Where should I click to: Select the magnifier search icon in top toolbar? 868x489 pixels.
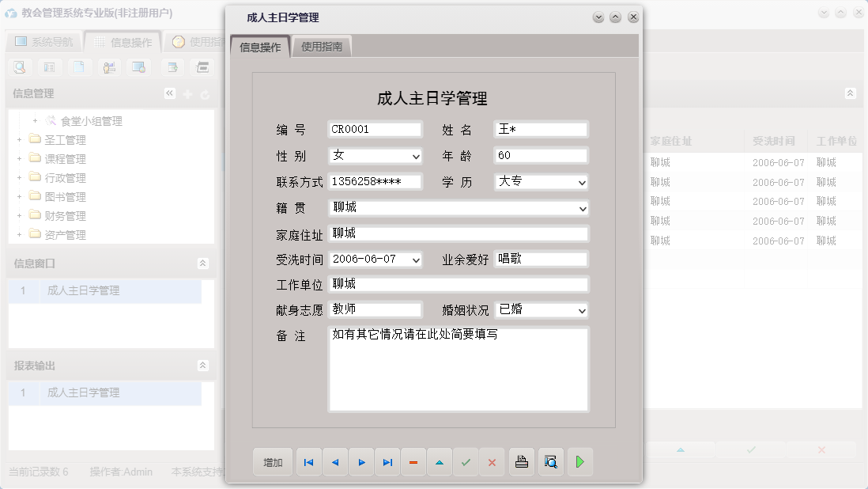tap(19, 66)
